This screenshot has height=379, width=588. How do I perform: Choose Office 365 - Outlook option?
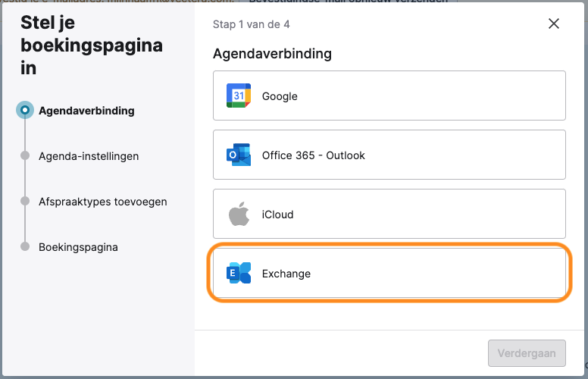[x=389, y=155]
